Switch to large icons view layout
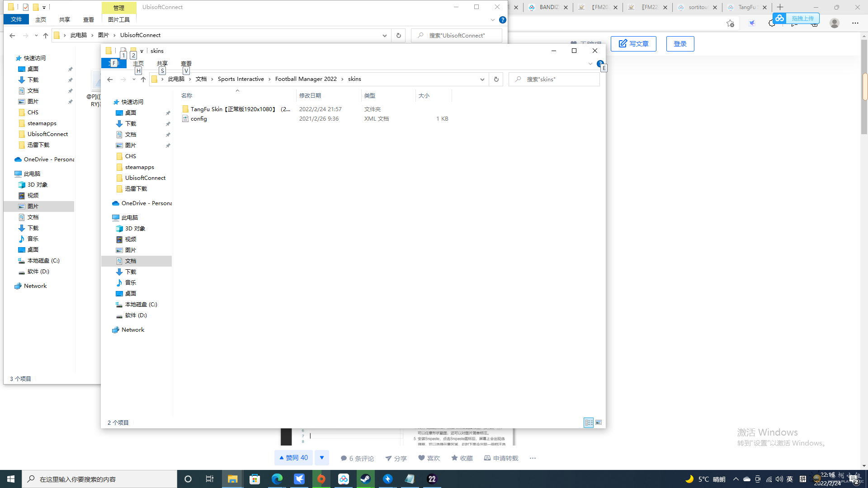 click(x=599, y=422)
